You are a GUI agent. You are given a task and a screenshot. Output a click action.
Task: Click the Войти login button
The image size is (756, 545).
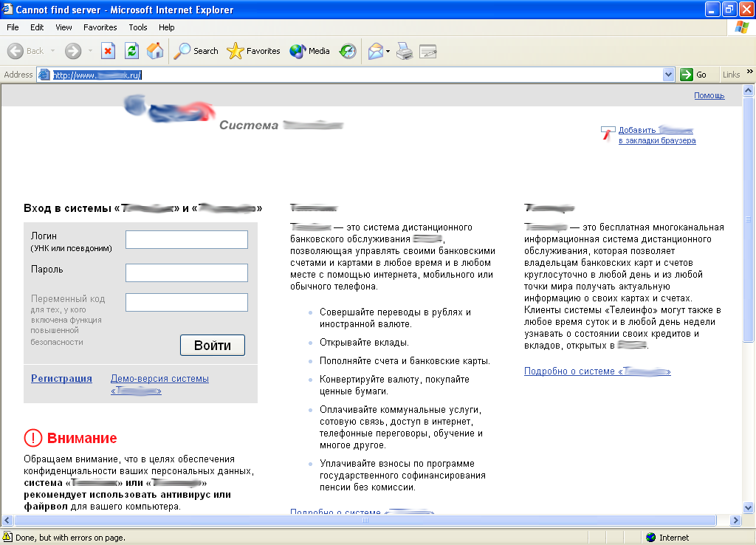213,346
